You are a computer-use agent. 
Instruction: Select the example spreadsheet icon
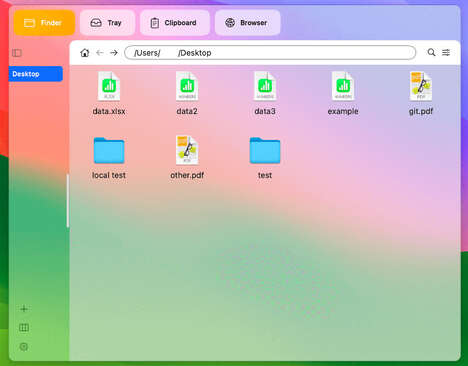pos(343,86)
